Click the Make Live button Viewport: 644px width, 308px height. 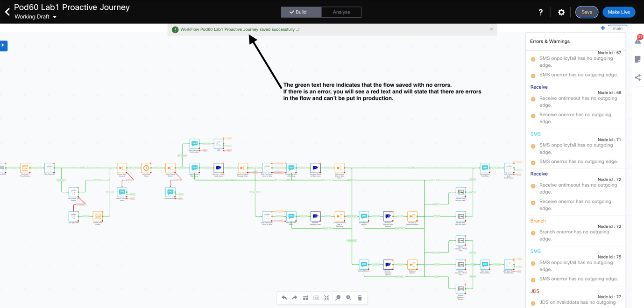coord(618,12)
